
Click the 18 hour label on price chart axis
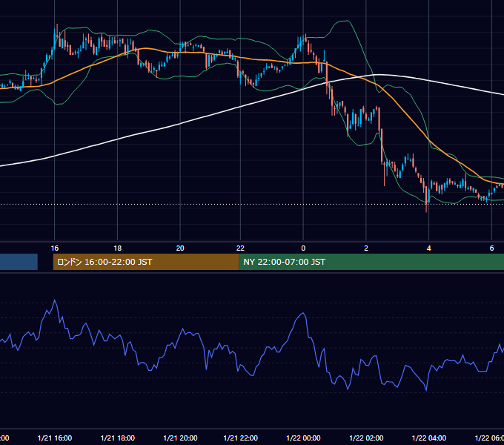pos(118,248)
